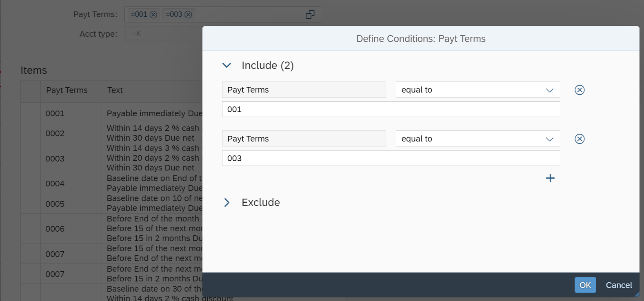Click the Payt Terms column header in Items
This screenshot has height=301, width=644.
pos(67,91)
